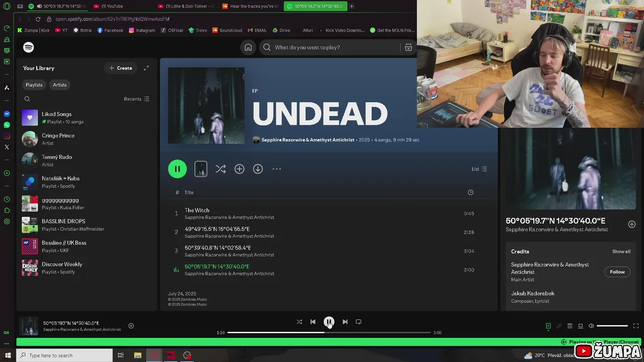
Task: Switch to Lithe & Don Toliver tab
Action: 186,6
